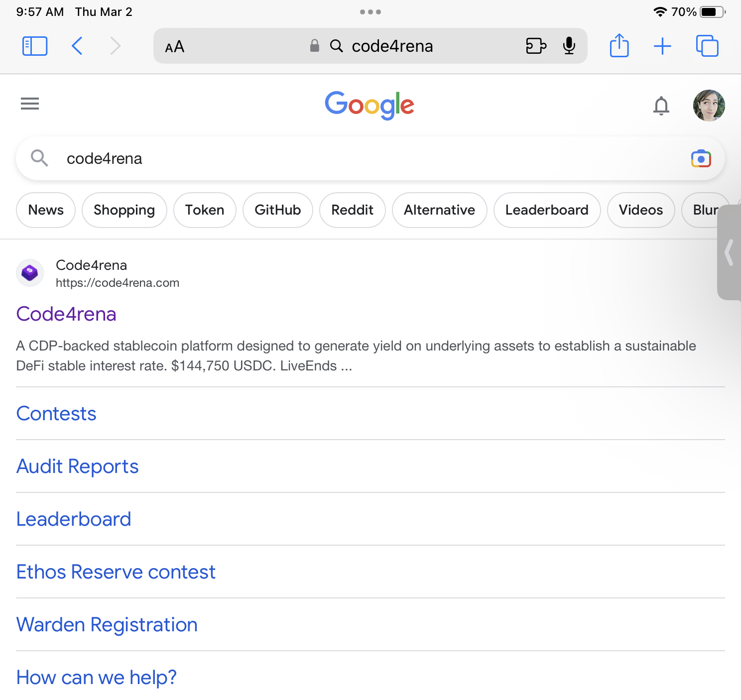Go back using the back arrow
Image resolution: width=741 pixels, height=700 pixels.
pyautogui.click(x=77, y=46)
